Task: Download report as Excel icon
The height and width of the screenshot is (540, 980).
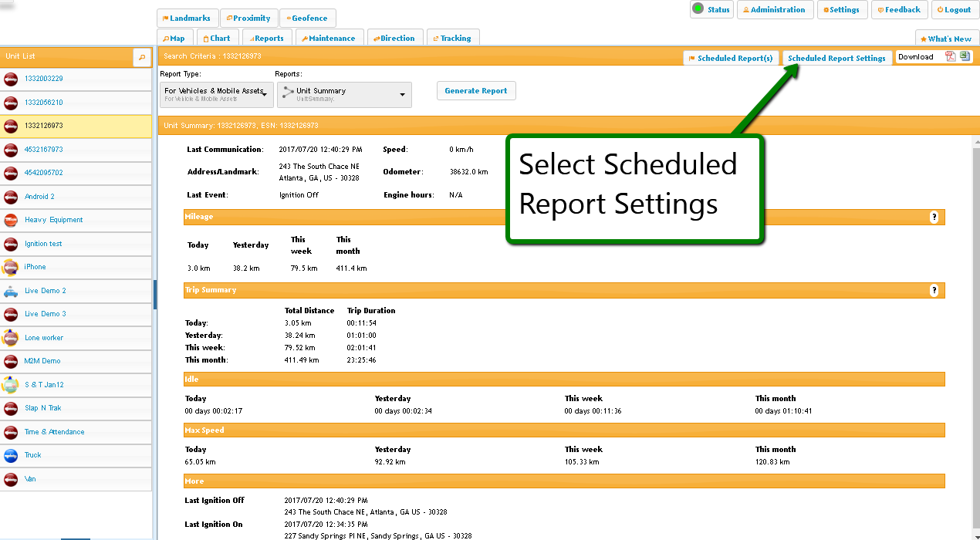Action: pyautogui.click(x=965, y=56)
